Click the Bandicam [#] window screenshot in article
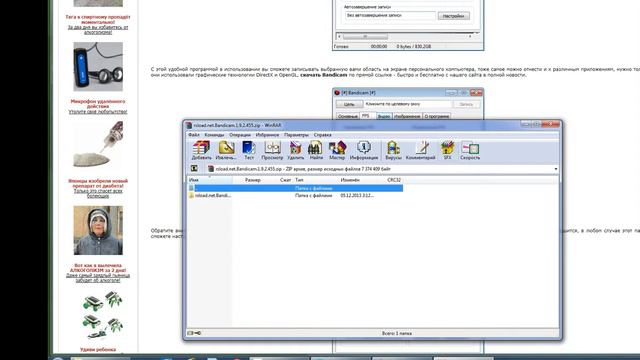This screenshot has height=360, width=640. pyautogui.click(x=408, y=104)
